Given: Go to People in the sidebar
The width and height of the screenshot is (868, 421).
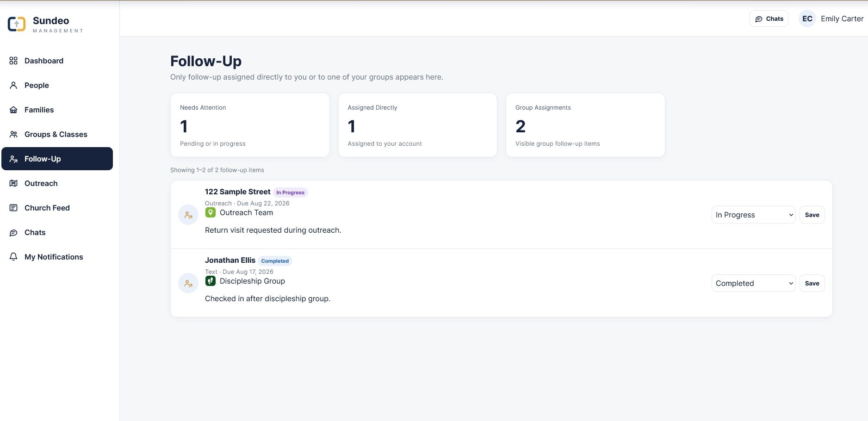Looking at the screenshot, I should (x=57, y=85).
